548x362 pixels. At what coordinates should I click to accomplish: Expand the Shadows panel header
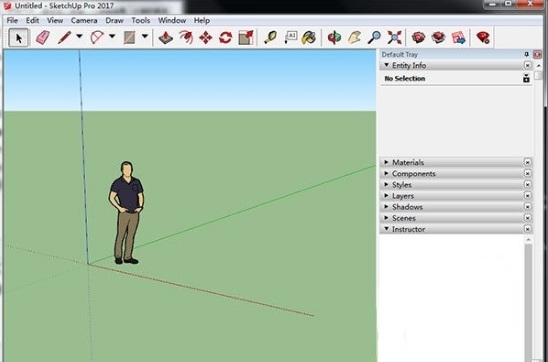tap(455, 207)
